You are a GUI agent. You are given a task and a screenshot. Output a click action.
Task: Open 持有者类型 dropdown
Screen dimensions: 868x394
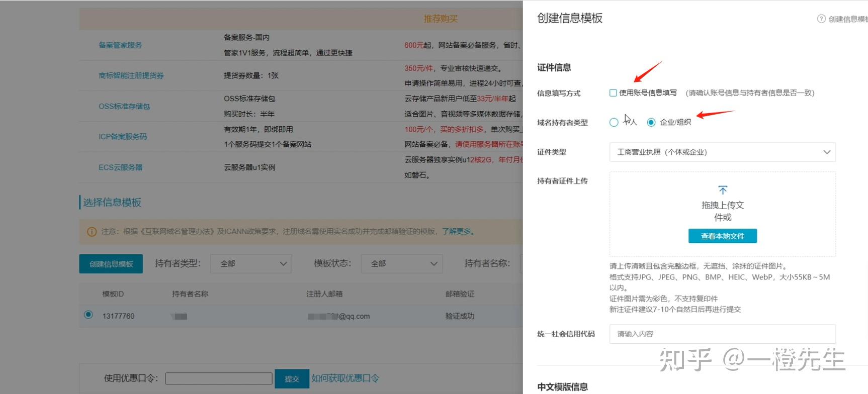251,263
